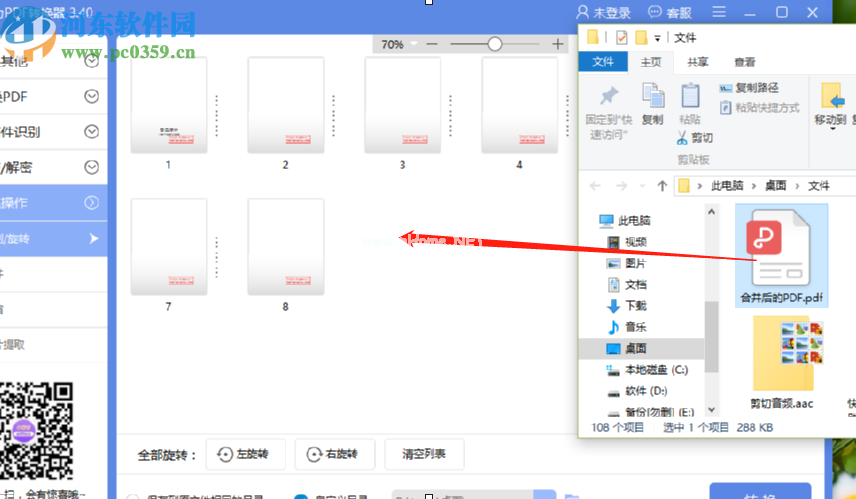Screen dimensions: 856x499
Task: Expand the 识别 sidebar section chevron
Action: click(x=91, y=131)
